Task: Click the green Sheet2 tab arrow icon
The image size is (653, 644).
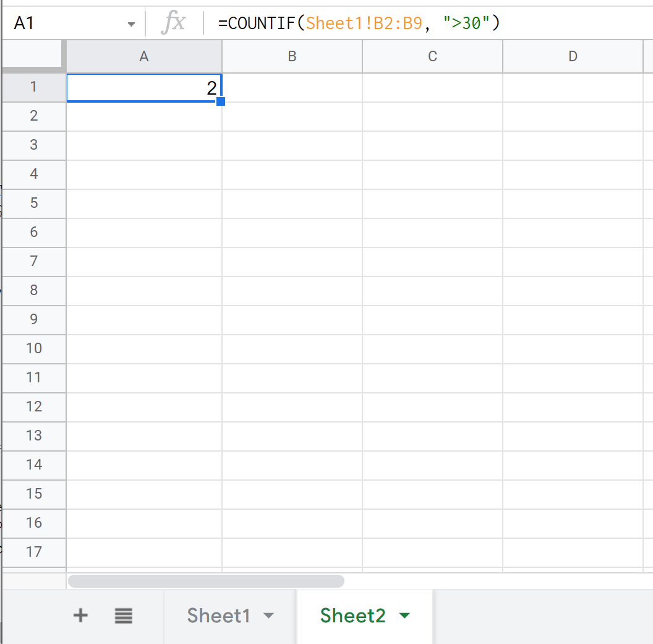Action: point(405,616)
